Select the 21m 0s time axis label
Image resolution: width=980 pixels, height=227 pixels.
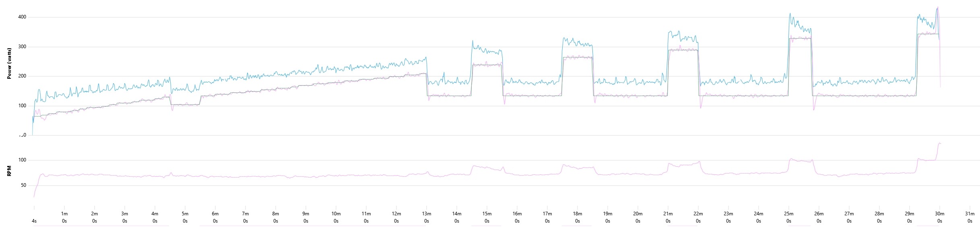point(668,217)
